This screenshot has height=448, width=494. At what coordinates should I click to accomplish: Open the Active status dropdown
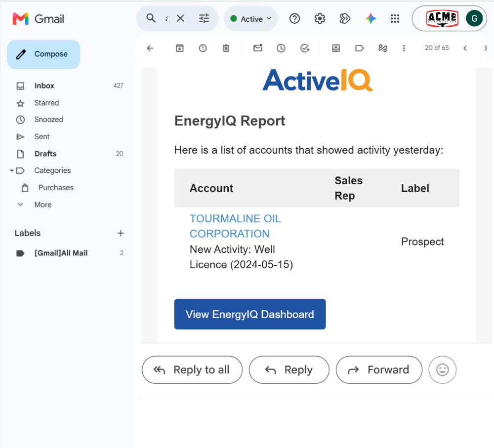[251, 19]
